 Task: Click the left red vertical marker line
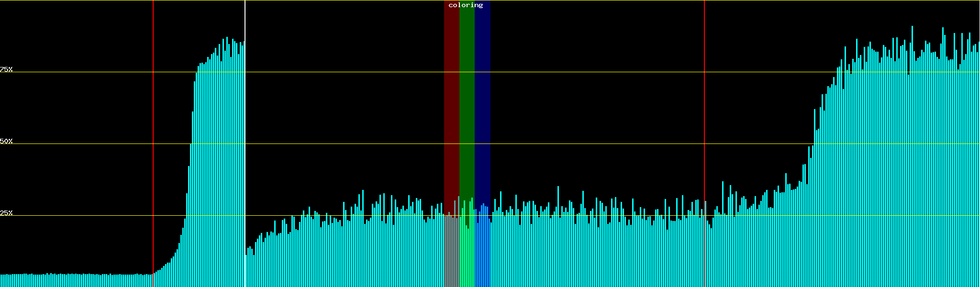[x=153, y=143]
